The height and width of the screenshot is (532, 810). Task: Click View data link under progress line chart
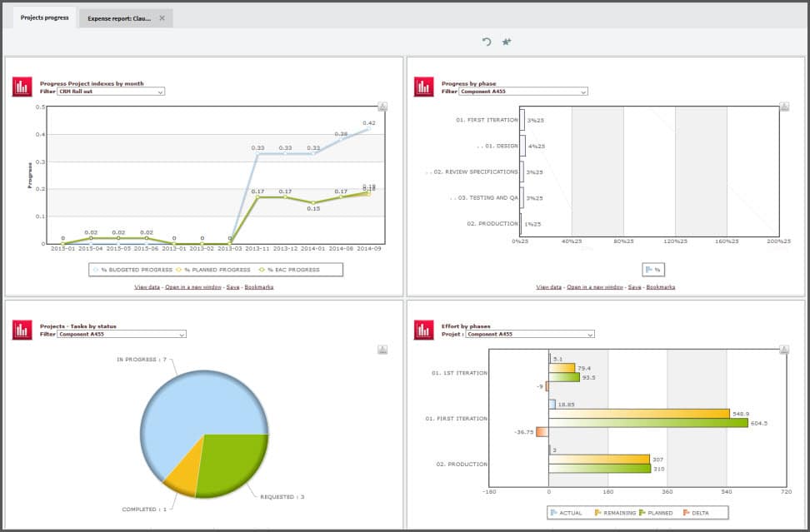[147, 286]
